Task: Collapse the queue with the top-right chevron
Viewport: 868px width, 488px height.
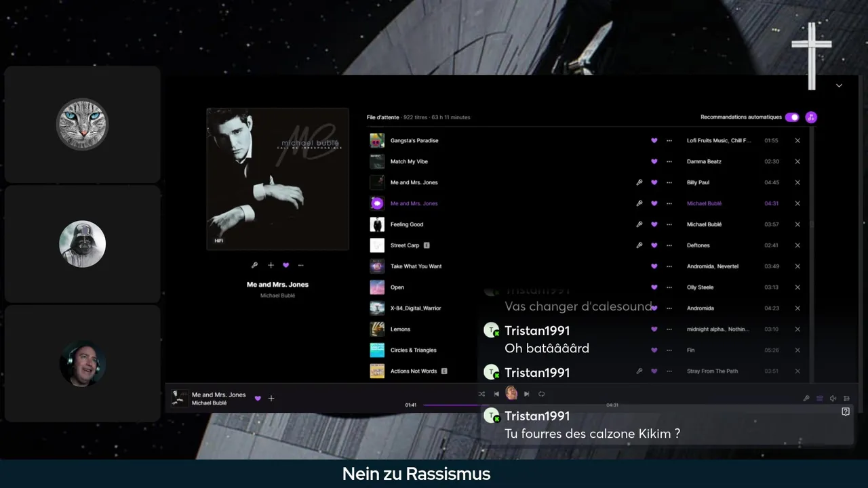Action: pyautogui.click(x=839, y=85)
